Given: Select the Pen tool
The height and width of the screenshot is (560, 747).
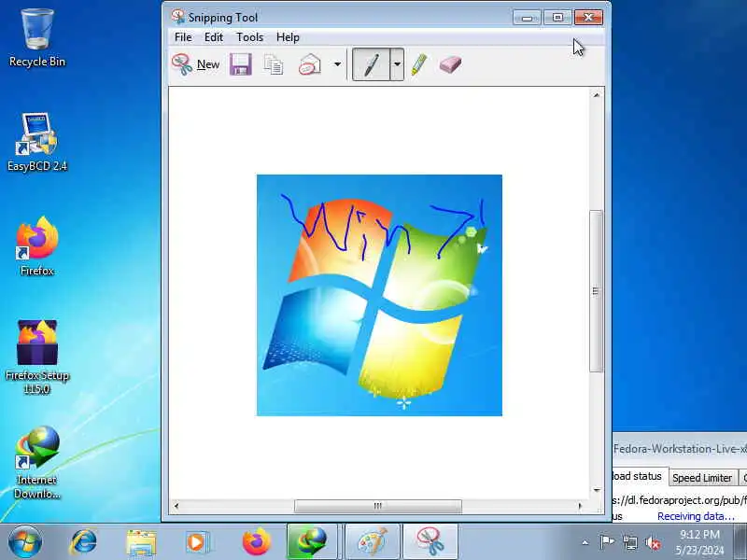Looking at the screenshot, I should [371, 64].
